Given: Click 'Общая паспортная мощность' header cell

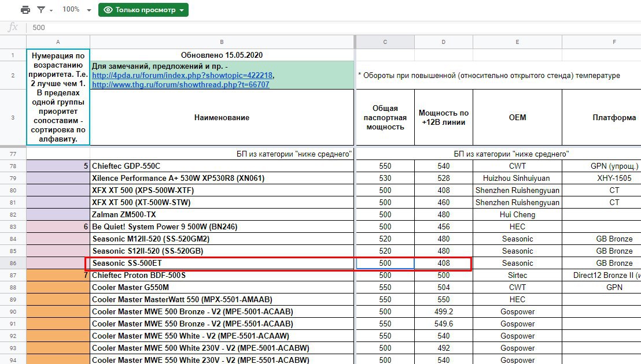Looking at the screenshot, I should coord(385,117).
